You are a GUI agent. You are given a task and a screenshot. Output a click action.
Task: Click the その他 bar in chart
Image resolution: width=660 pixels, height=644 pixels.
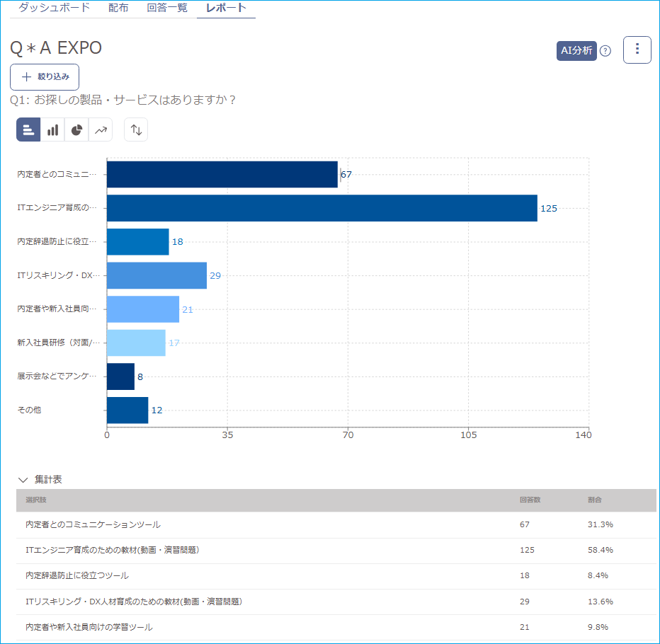(x=127, y=410)
